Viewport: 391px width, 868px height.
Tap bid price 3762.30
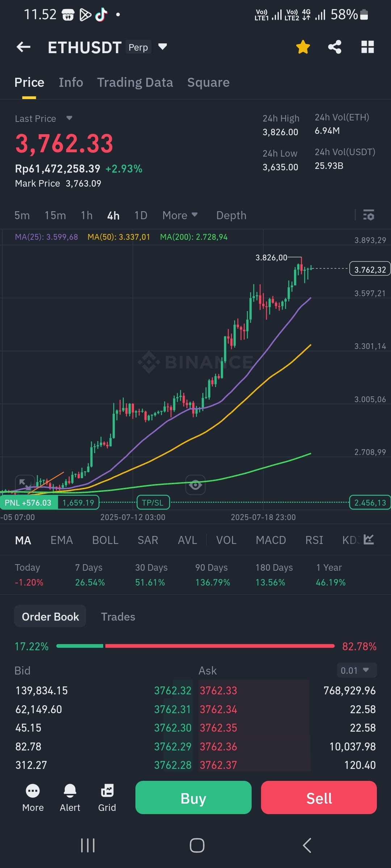pos(173,728)
